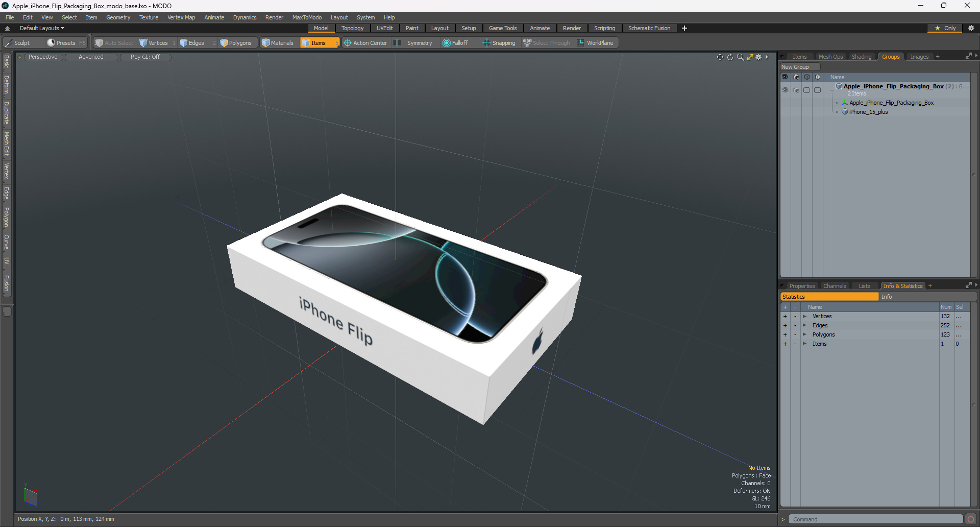This screenshot has width=980, height=527.
Task: Switch to Materials selection mode
Action: pyautogui.click(x=278, y=43)
